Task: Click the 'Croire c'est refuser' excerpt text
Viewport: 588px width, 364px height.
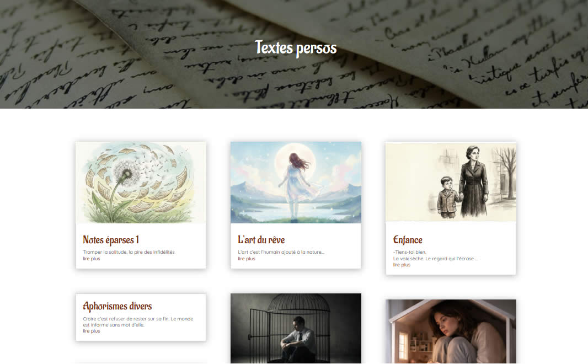Action: (138, 322)
